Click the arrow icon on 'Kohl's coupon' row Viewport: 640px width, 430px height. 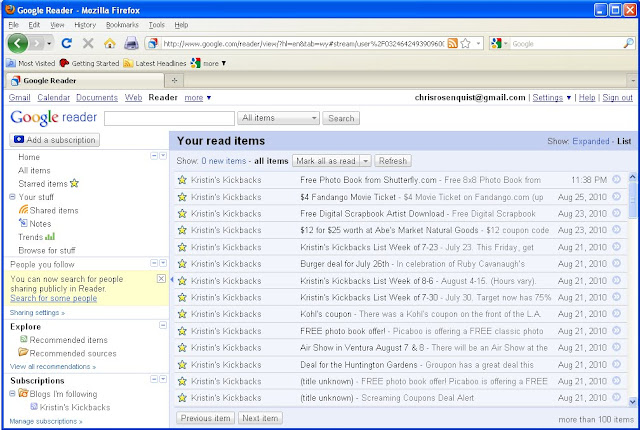(616, 313)
